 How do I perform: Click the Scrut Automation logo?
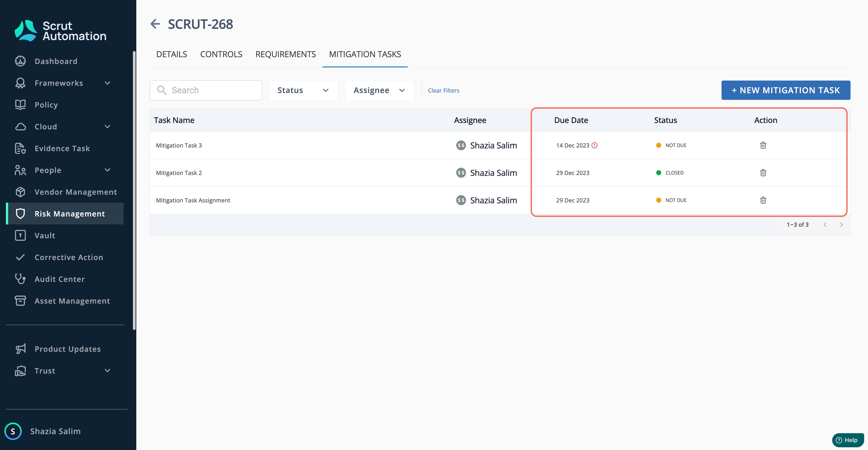pos(61,31)
